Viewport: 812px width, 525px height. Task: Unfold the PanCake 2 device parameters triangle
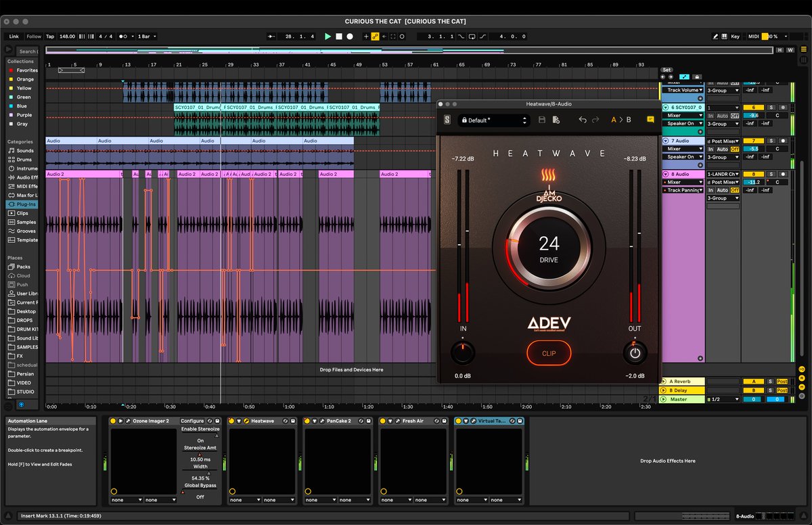315,421
